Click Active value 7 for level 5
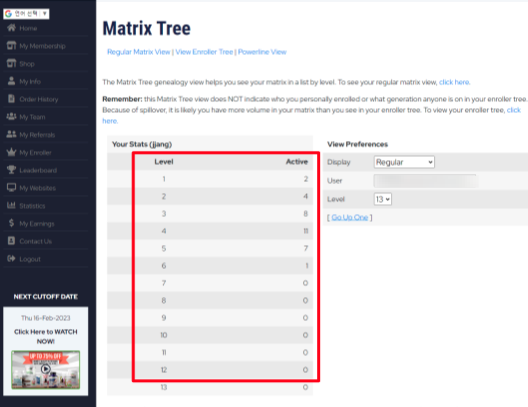The image size is (528, 407). [306, 248]
